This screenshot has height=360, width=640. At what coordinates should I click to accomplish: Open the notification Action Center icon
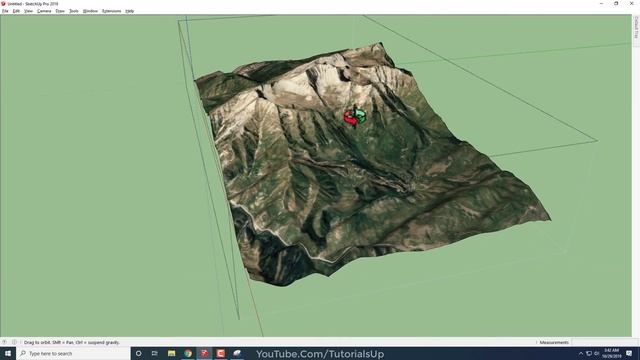coord(629,353)
